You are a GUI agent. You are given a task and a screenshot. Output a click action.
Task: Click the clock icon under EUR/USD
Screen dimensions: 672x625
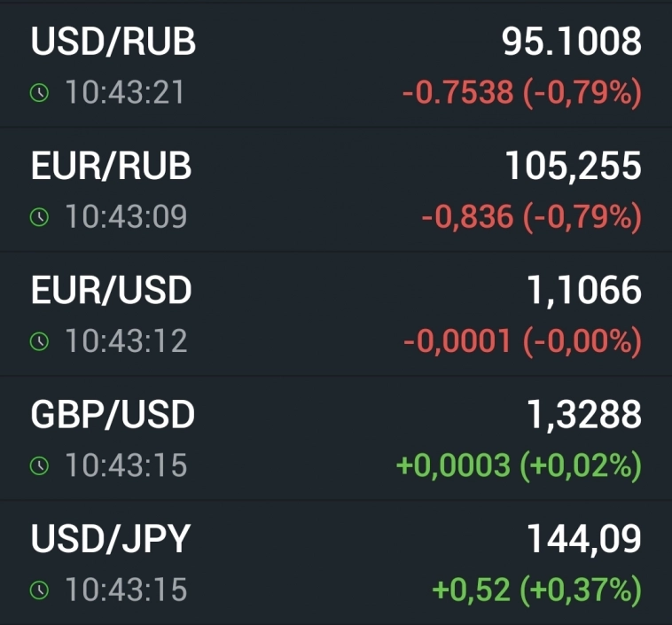click(39, 341)
